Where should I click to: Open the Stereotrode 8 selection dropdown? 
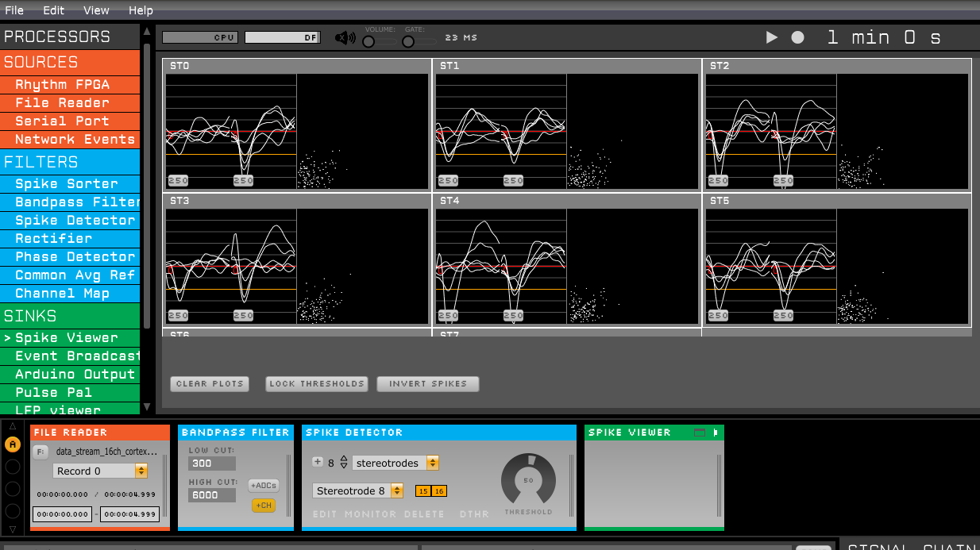click(x=360, y=490)
